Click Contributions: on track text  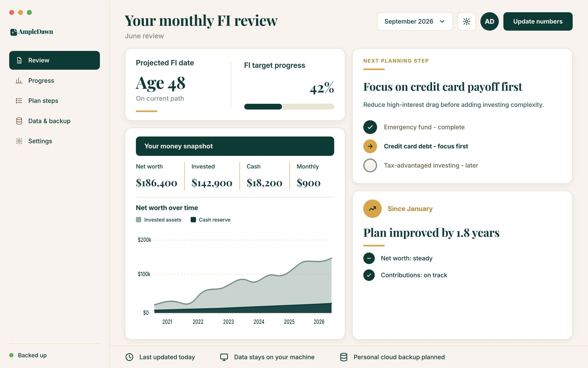click(x=414, y=275)
